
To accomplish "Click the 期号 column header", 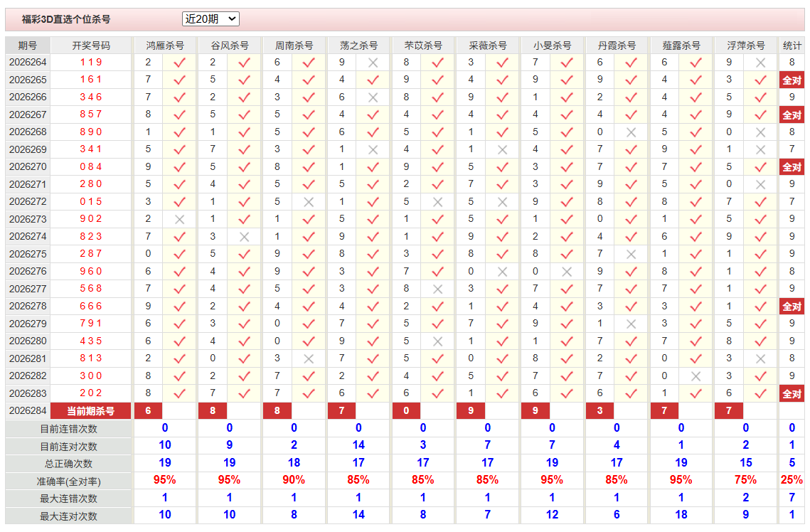I will [x=28, y=46].
